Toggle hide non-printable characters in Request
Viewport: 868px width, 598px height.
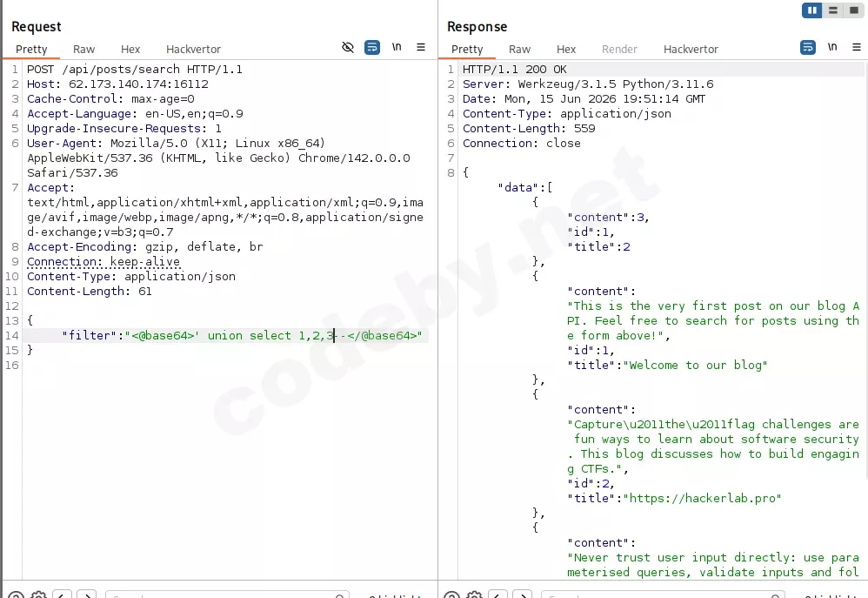point(348,47)
